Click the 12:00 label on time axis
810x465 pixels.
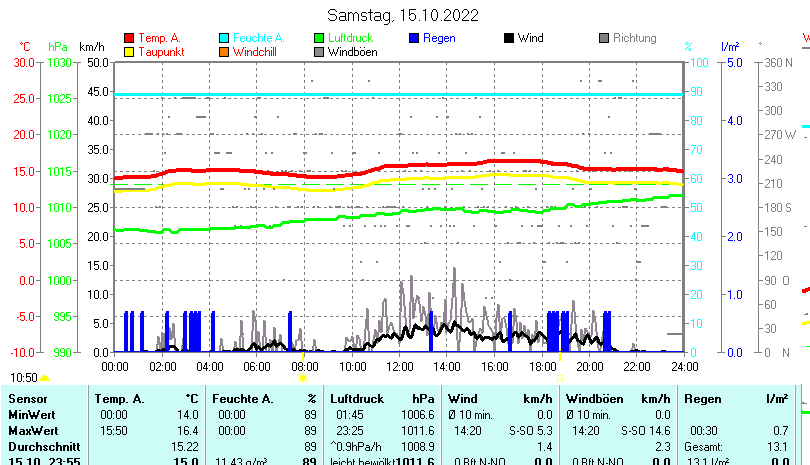[399, 367]
